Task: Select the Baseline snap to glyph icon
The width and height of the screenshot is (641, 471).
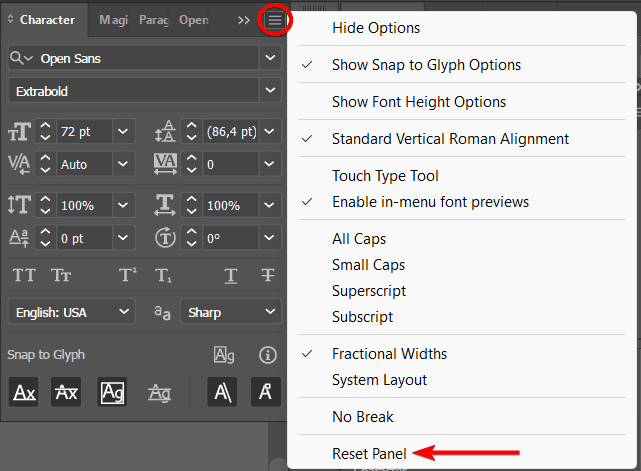Action: [x=24, y=393]
